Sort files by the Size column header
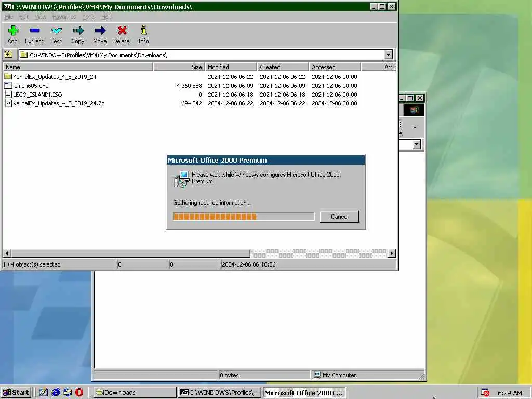Viewport: 532px width, 399px height. tap(179, 67)
